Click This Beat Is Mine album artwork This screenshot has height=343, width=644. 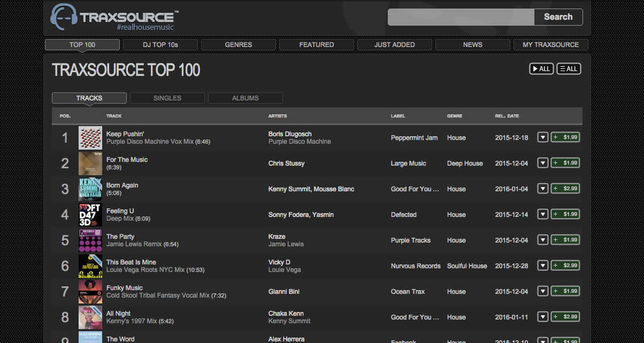pos(90,266)
